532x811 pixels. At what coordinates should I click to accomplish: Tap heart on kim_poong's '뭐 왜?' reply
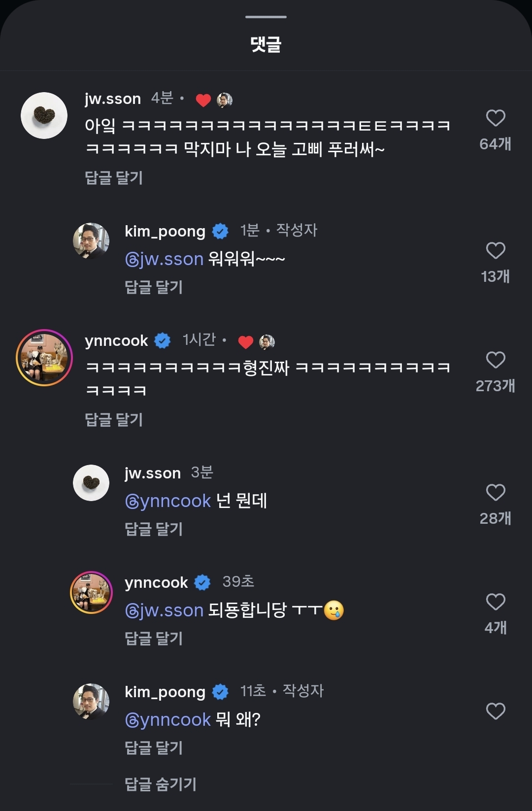point(495,711)
